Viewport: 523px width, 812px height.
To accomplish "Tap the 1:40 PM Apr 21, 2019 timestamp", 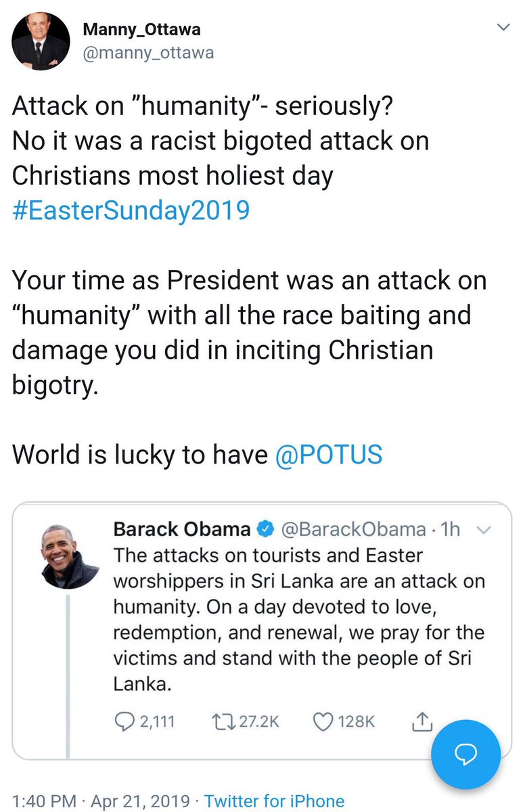I will [101, 800].
